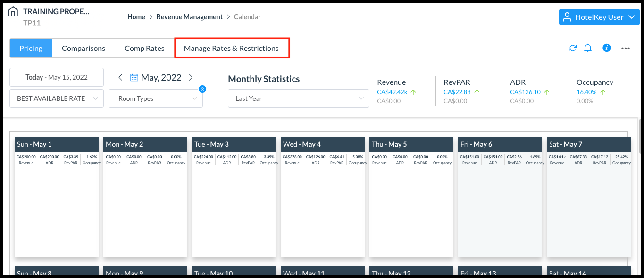Select the Comp Rates tab
The image size is (644, 278).
click(144, 48)
